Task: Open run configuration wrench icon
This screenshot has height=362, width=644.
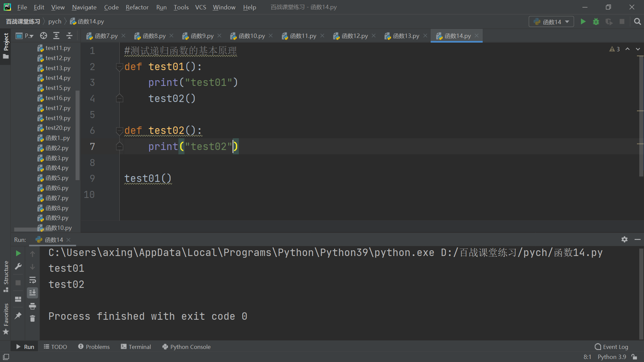Action: tap(18, 266)
